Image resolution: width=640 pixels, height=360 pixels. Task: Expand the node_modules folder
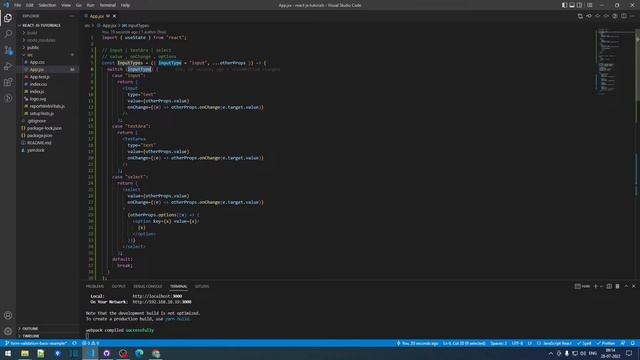tap(41, 40)
